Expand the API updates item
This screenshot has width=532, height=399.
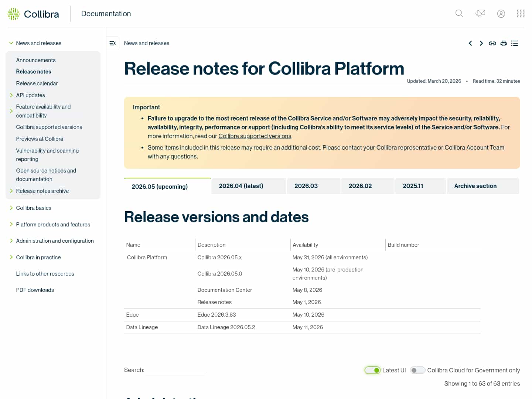11,95
